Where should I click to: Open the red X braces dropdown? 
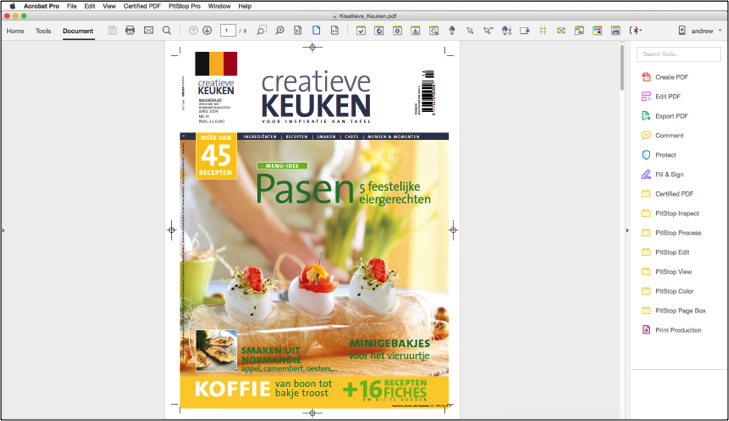click(x=636, y=31)
